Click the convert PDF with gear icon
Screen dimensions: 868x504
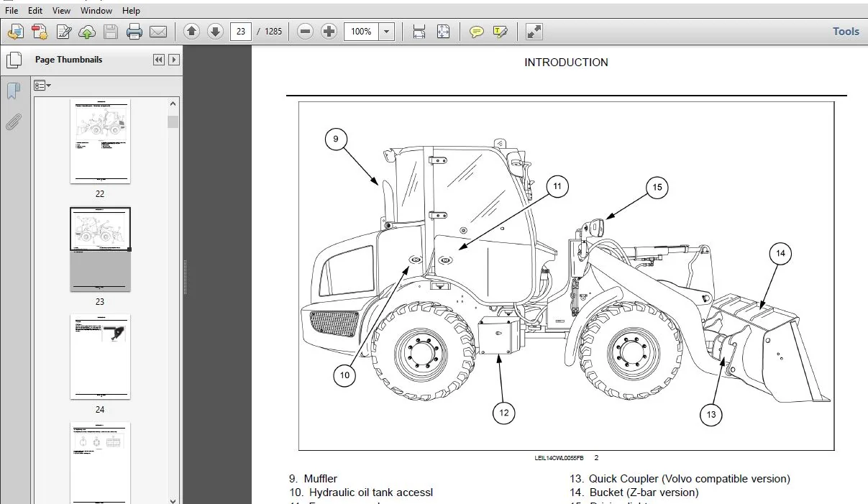tap(40, 32)
